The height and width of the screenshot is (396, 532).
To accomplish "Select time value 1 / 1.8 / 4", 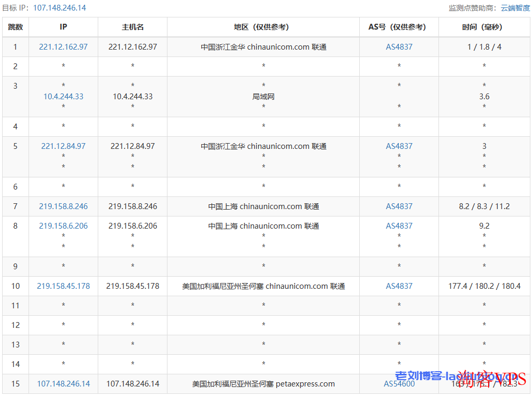I will pyautogui.click(x=484, y=47).
